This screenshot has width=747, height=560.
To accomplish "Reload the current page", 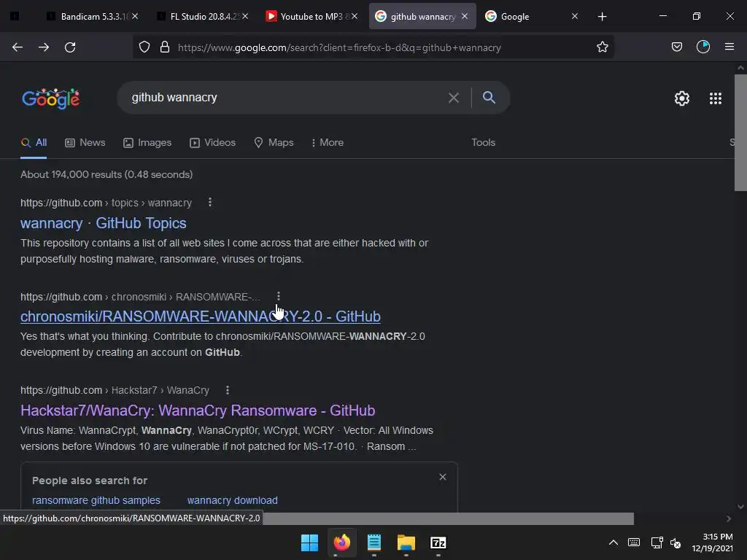I will coord(70,47).
